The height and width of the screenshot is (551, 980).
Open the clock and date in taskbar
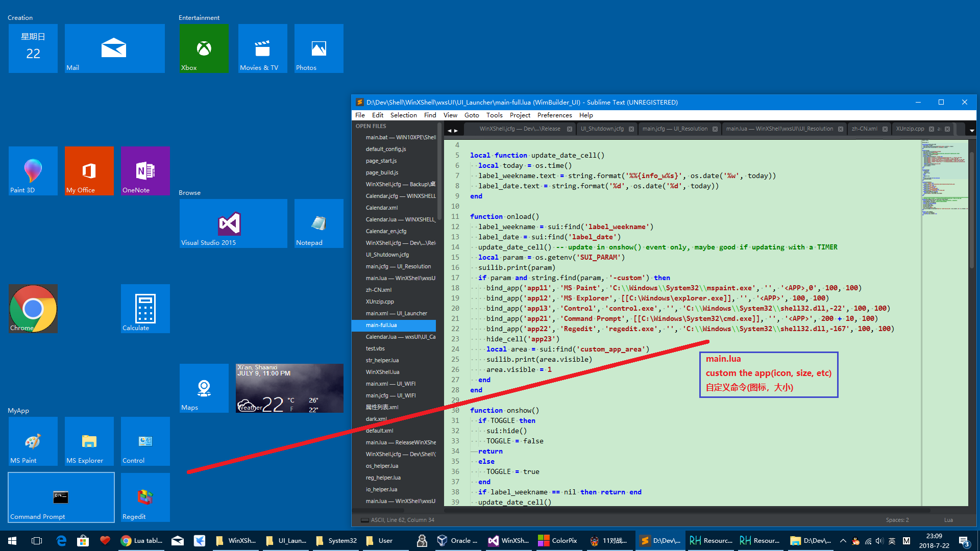(934, 541)
